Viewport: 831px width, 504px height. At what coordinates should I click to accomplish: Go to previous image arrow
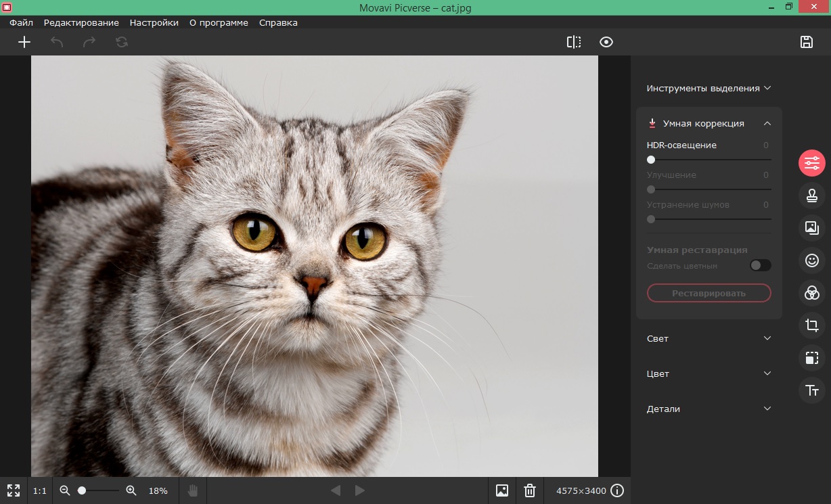336,490
